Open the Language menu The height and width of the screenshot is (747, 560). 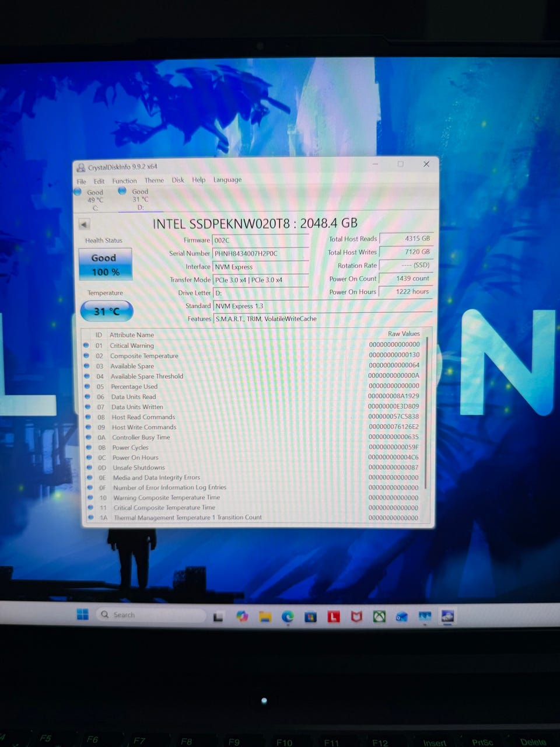228,180
